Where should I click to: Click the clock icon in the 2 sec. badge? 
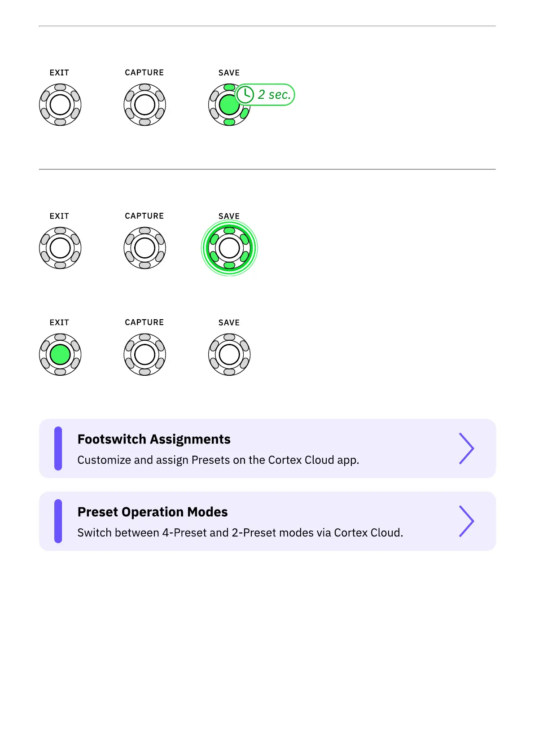pyautogui.click(x=245, y=95)
